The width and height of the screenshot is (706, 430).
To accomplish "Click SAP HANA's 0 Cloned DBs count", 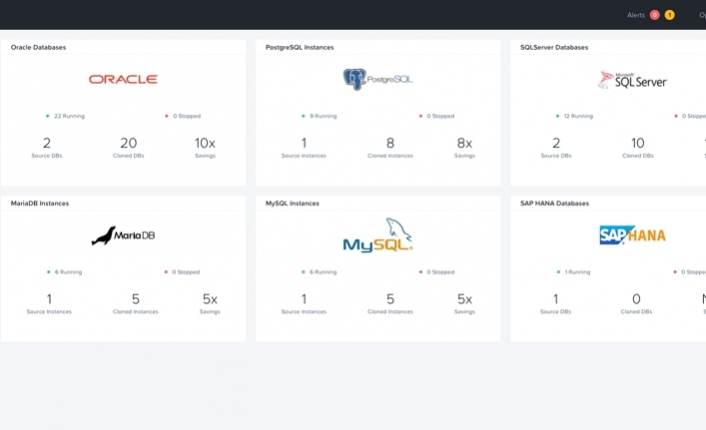I will pos(636,304).
